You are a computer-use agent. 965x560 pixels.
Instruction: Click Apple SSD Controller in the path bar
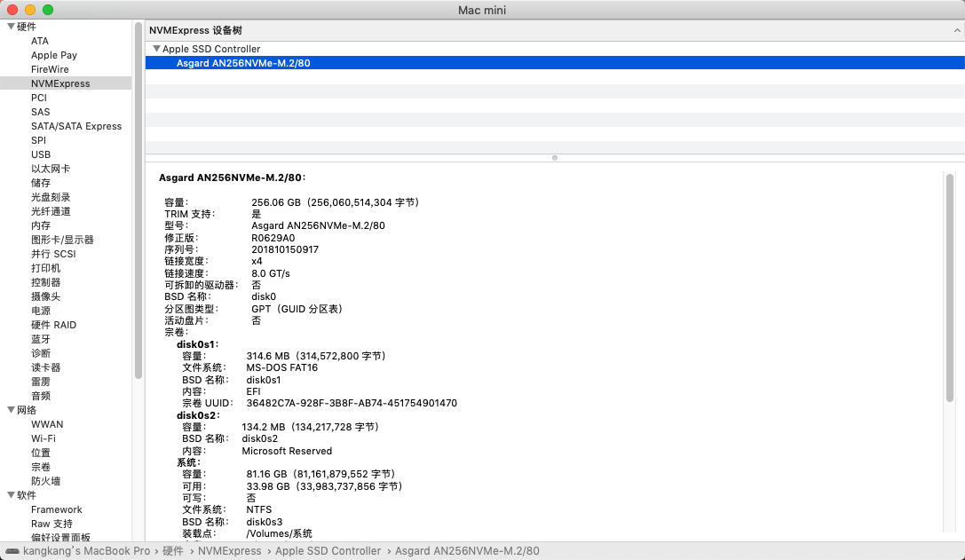pos(328,551)
